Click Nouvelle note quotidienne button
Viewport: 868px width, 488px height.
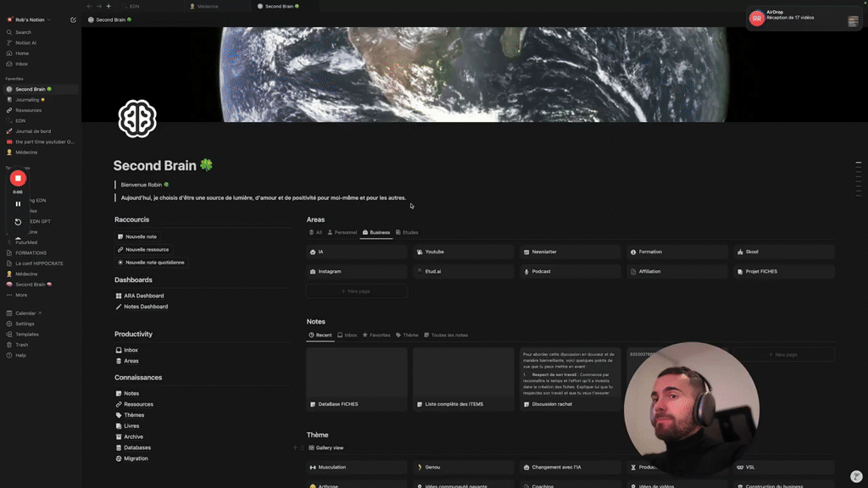(151, 263)
